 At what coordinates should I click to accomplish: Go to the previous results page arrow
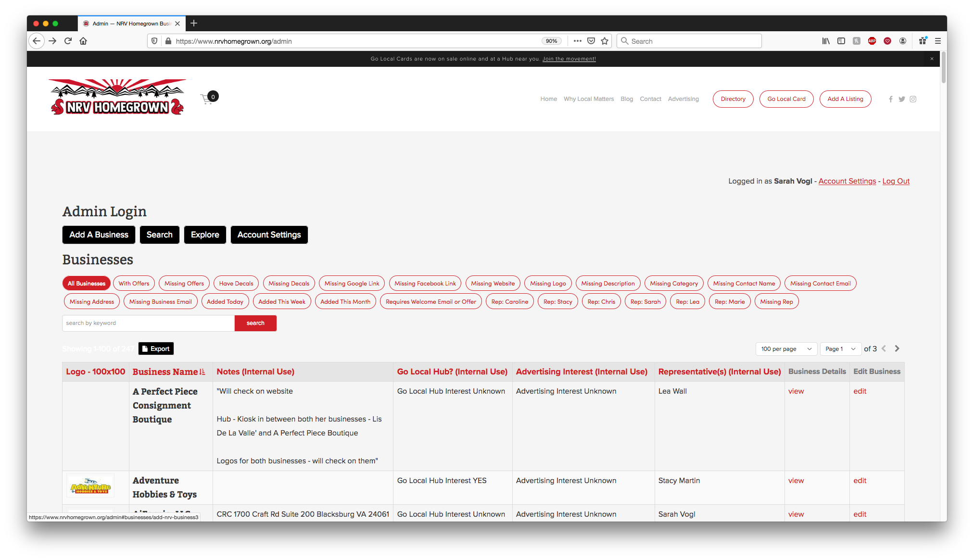[884, 348]
